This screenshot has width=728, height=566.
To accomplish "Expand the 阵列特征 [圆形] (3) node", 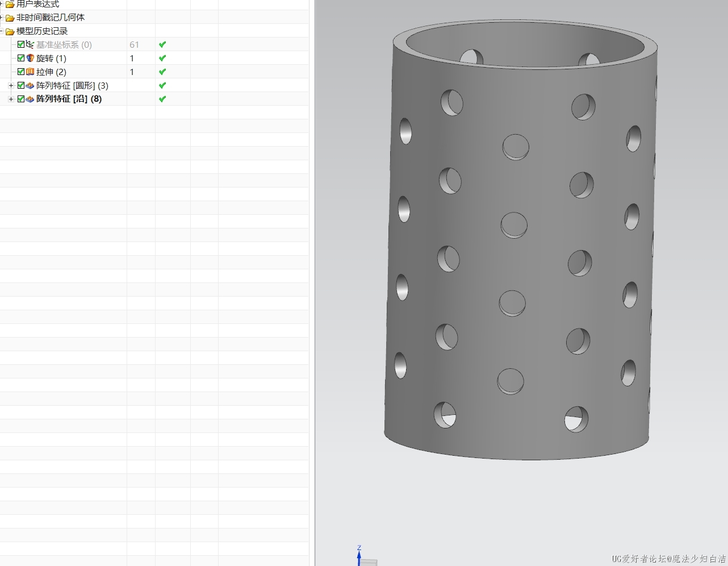I will (x=11, y=85).
